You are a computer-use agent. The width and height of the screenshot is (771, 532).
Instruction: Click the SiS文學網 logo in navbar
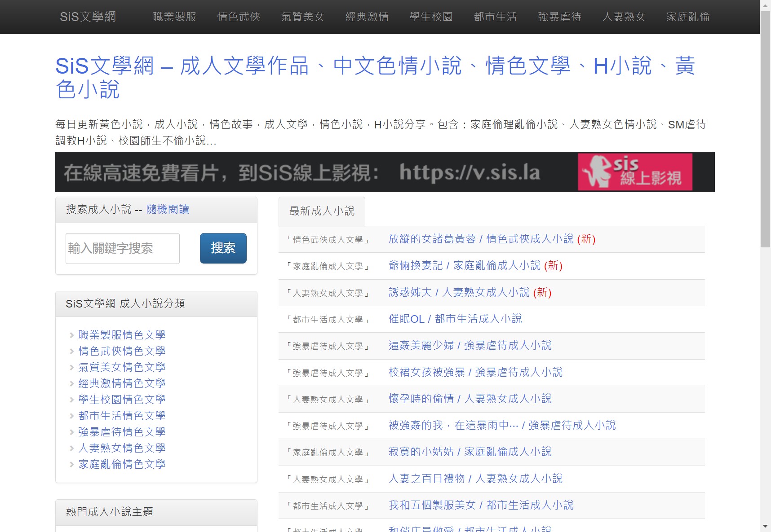[88, 17]
